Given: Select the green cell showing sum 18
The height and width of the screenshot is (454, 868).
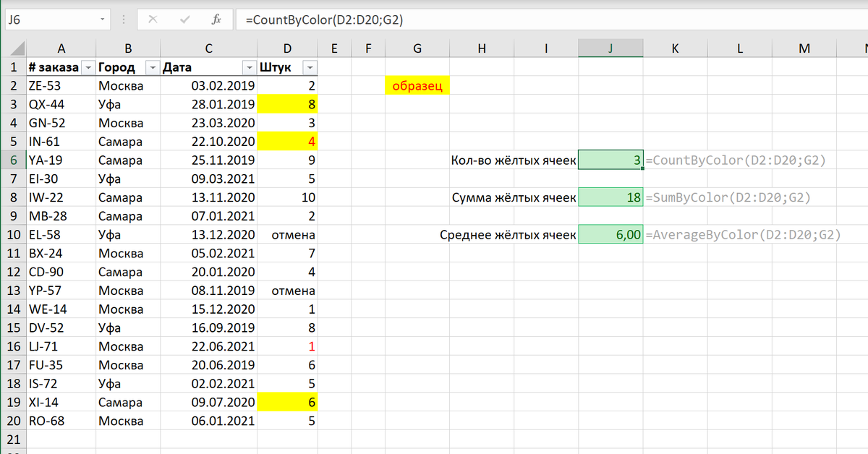Looking at the screenshot, I should (611, 197).
